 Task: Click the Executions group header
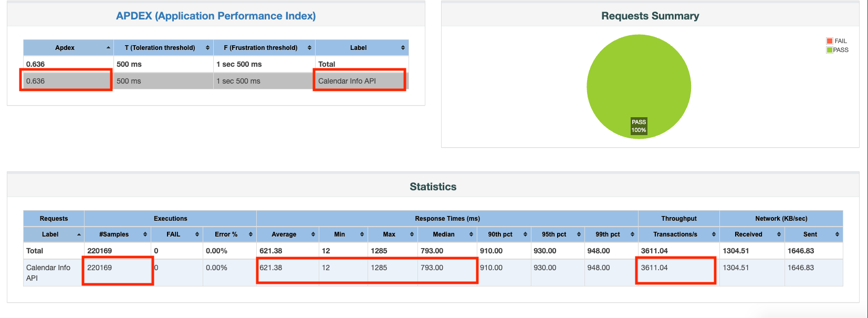pyautogui.click(x=171, y=219)
